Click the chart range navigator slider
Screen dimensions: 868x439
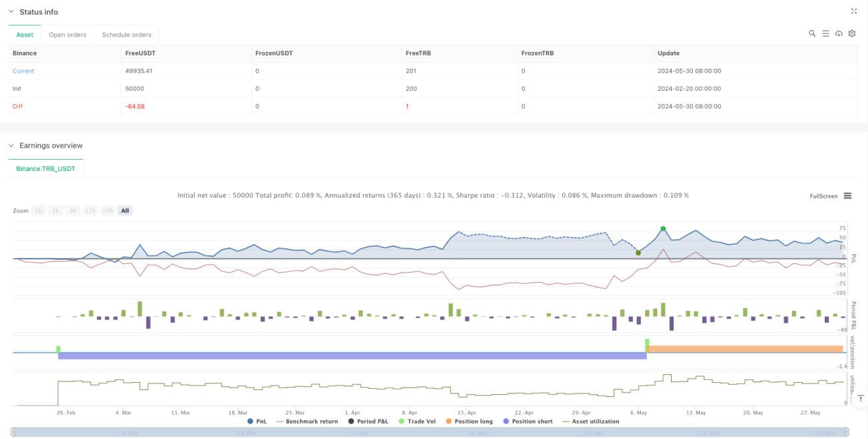pos(431,432)
